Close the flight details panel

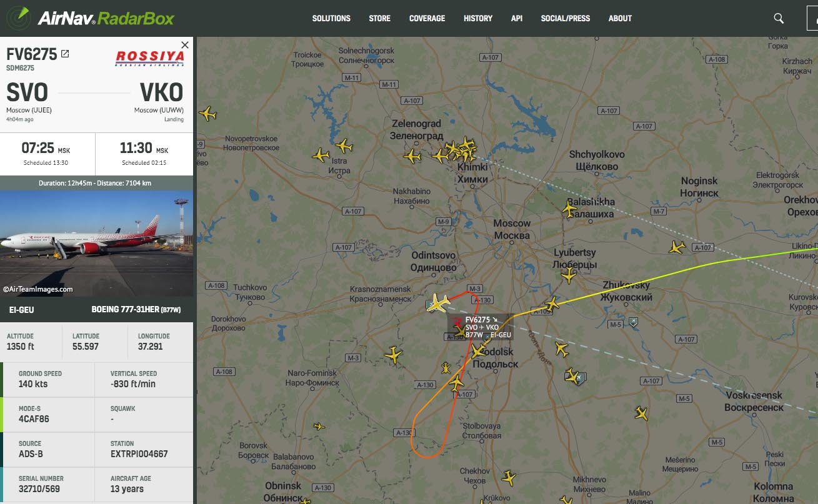point(184,45)
